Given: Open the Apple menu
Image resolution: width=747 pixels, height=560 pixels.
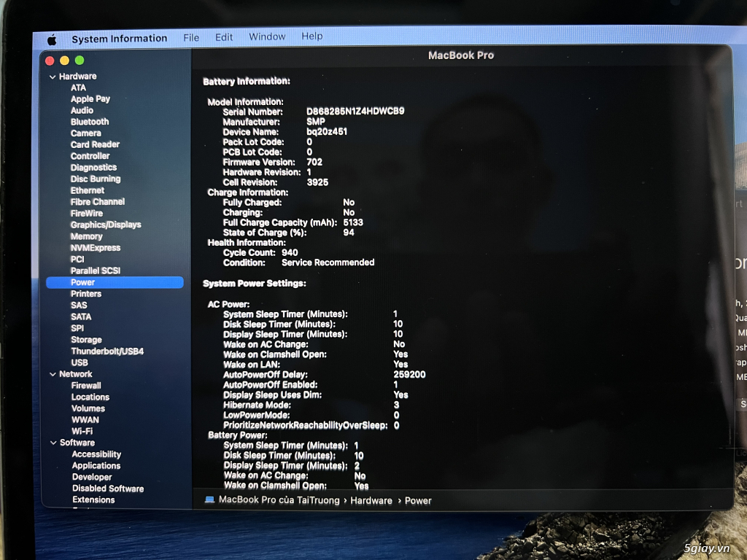Looking at the screenshot, I should (x=50, y=38).
